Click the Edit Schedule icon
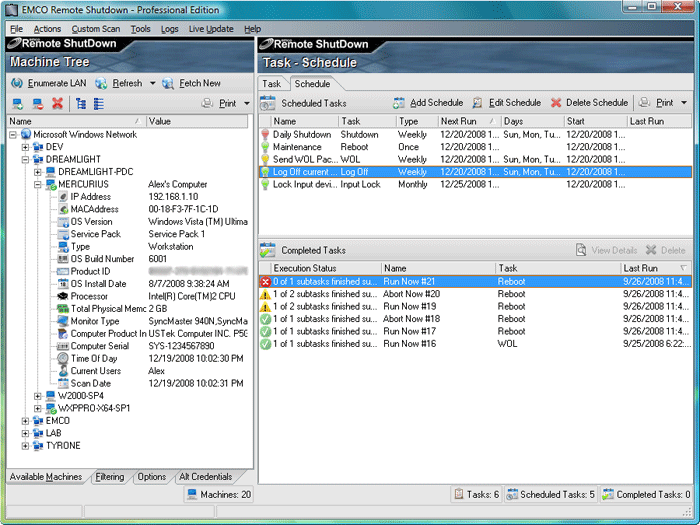 point(477,103)
